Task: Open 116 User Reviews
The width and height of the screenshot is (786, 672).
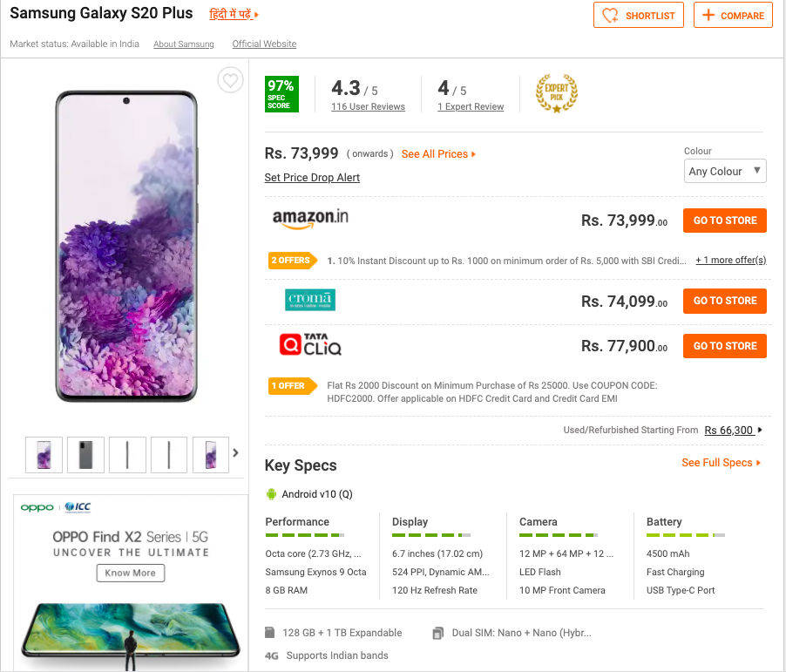Action: click(x=368, y=107)
